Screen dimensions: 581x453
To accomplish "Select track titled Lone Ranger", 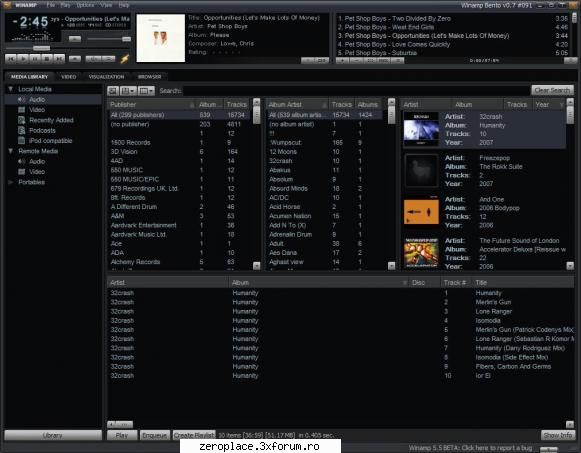I will click(x=494, y=311).
